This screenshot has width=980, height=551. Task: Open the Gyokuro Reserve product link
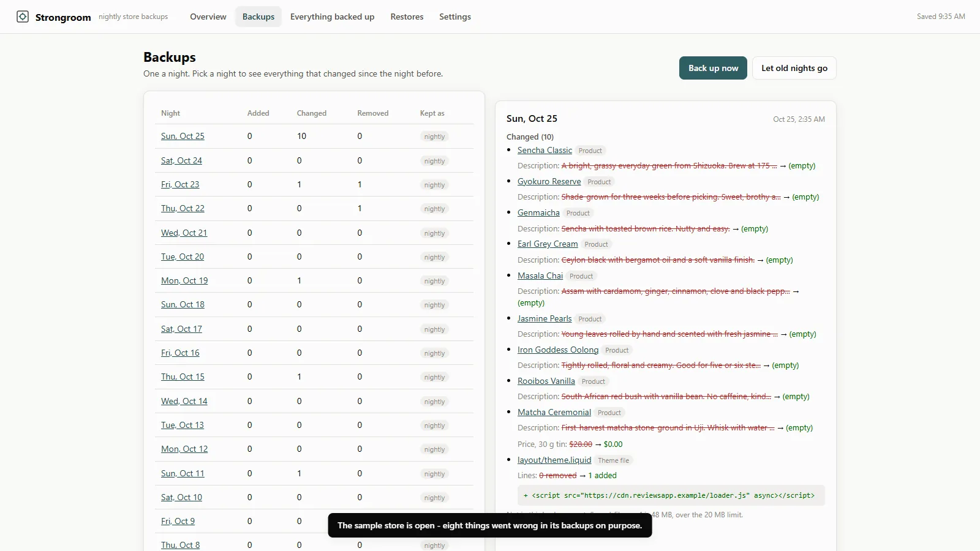click(x=549, y=181)
